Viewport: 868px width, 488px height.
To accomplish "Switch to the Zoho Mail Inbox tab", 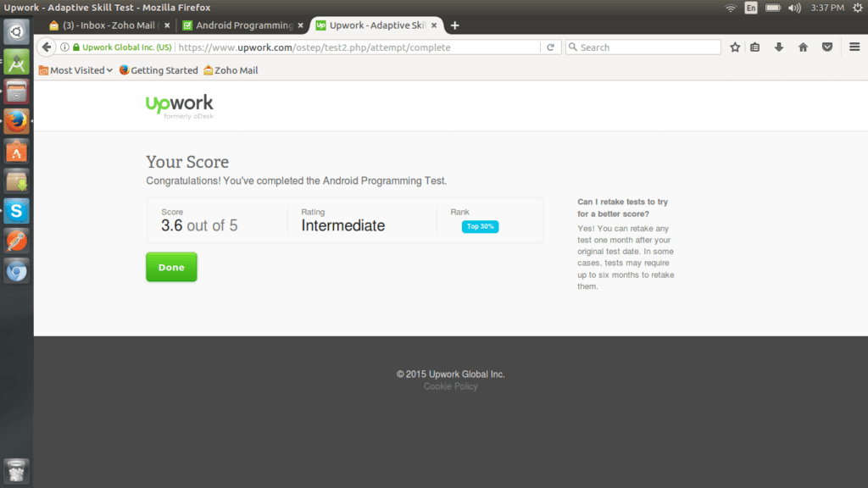I will [x=109, y=25].
